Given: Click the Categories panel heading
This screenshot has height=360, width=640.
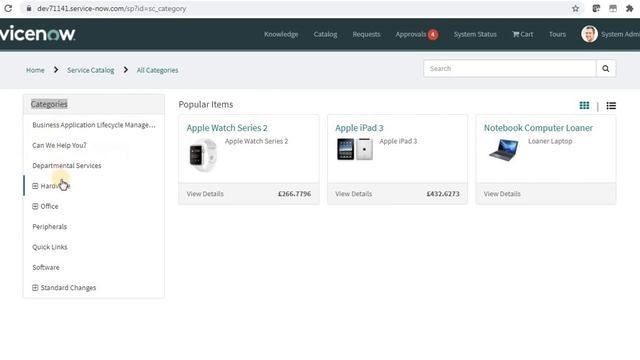Looking at the screenshot, I should coord(49,104).
